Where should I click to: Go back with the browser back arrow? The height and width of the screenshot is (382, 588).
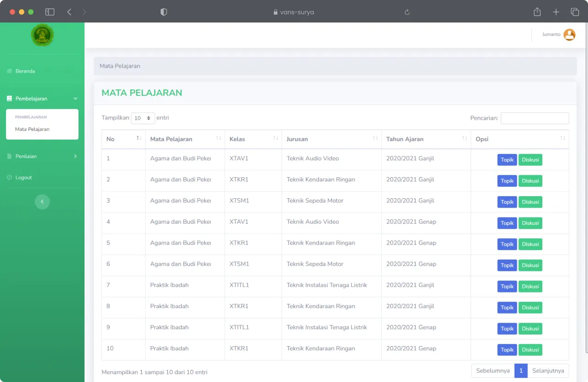point(69,12)
